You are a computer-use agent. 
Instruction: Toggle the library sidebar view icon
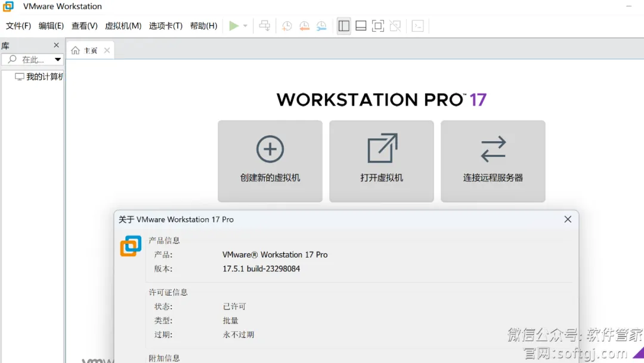pyautogui.click(x=344, y=26)
